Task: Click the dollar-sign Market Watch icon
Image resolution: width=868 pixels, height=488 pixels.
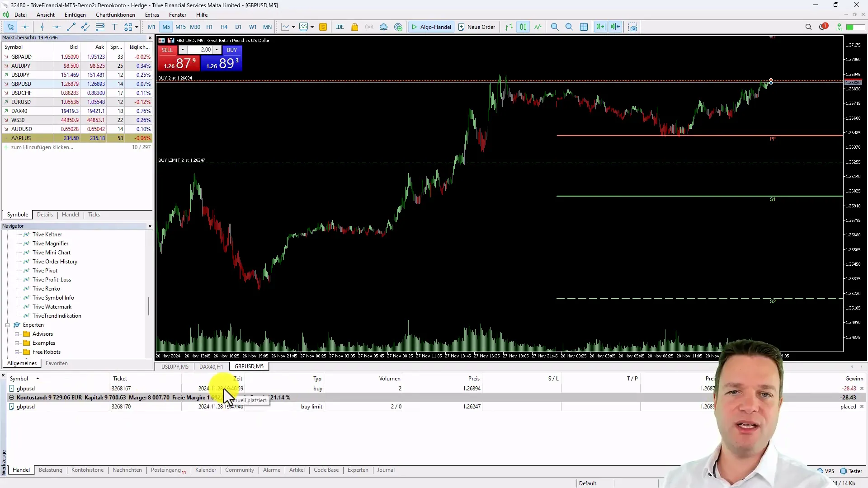Action: pyautogui.click(x=323, y=27)
